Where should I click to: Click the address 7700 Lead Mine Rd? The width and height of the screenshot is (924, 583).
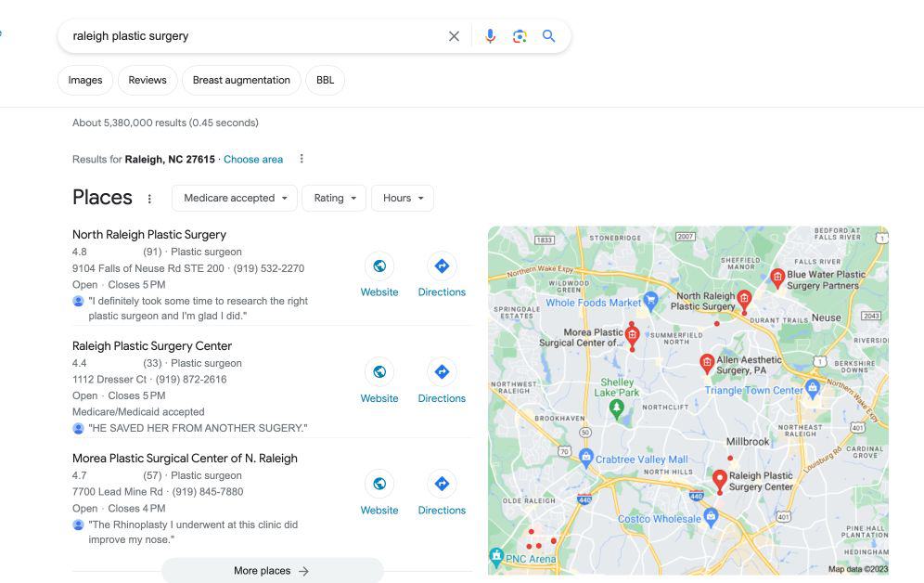coord(117,492)
